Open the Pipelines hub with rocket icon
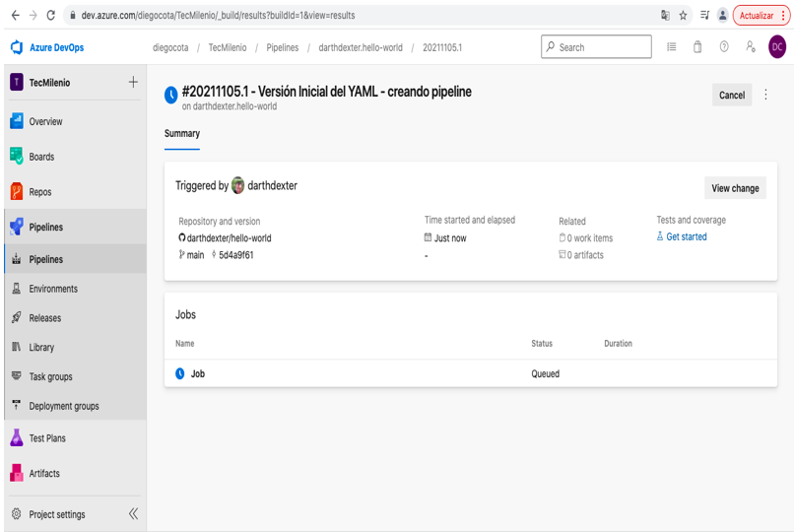The image size is (794, 532). [x=75, y=227]
